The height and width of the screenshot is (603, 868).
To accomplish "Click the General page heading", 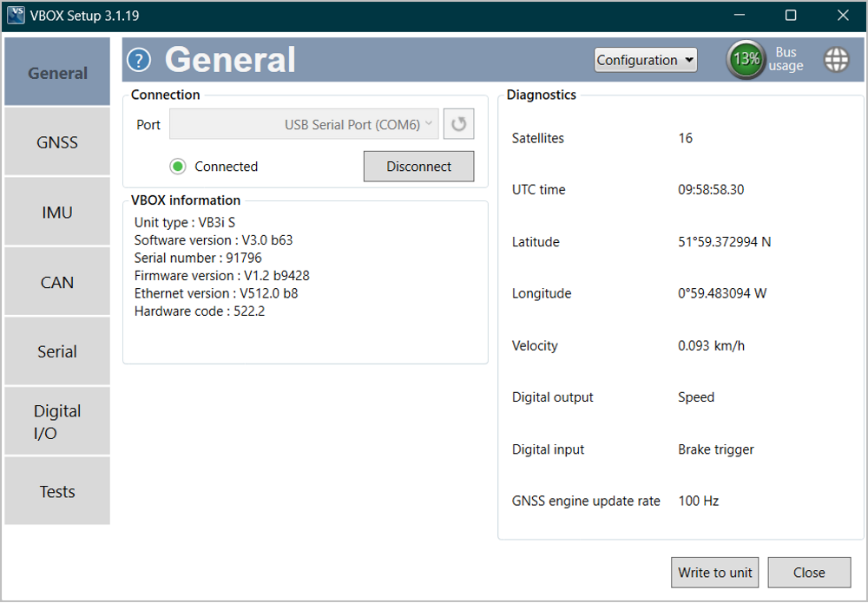I will (230, 60).
